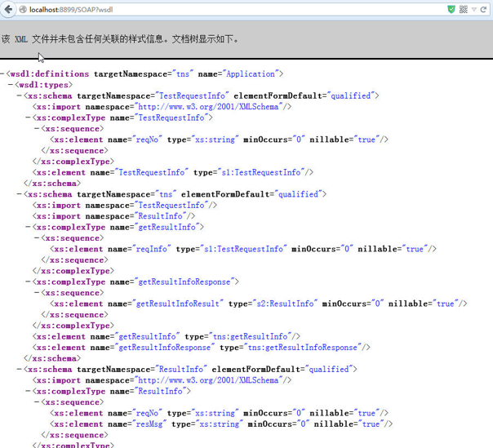493x448 pixels.
Task: Go back using the back arrow button
Action: pos(8,10)
